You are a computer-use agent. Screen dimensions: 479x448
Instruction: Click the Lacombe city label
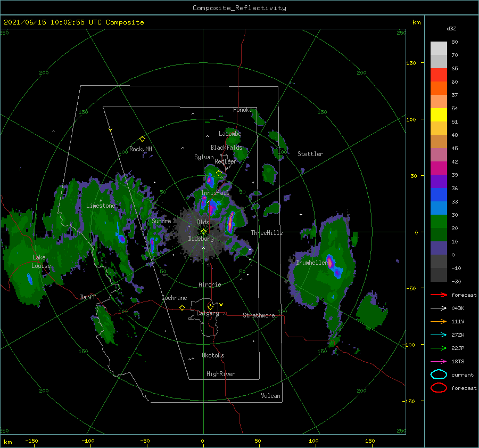pos(230,134)
